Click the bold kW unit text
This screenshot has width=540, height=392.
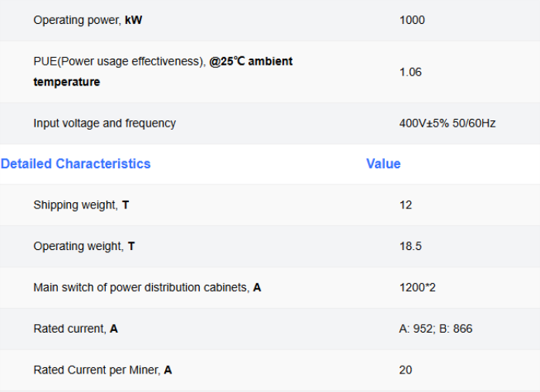click(x=133, y=20)
